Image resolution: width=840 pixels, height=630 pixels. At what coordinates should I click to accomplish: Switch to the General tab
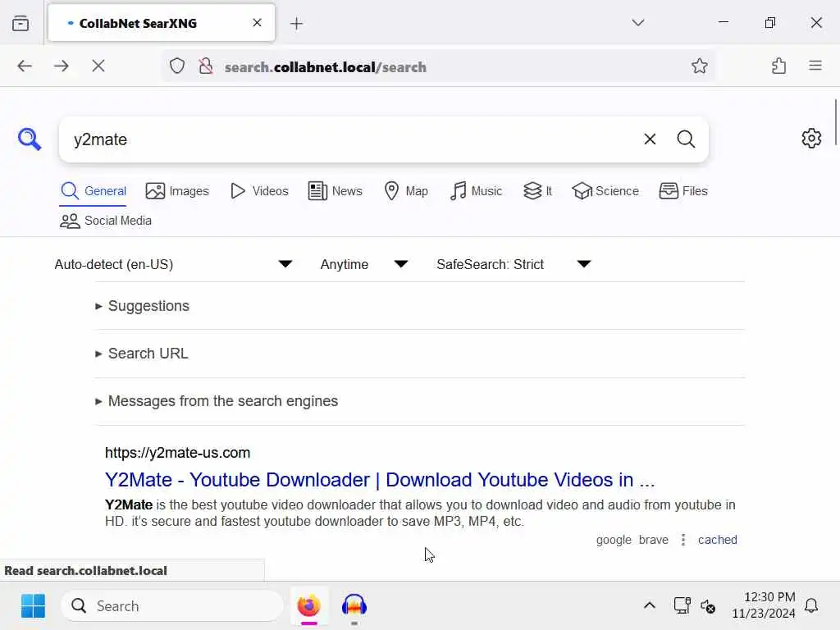(94, 191)
